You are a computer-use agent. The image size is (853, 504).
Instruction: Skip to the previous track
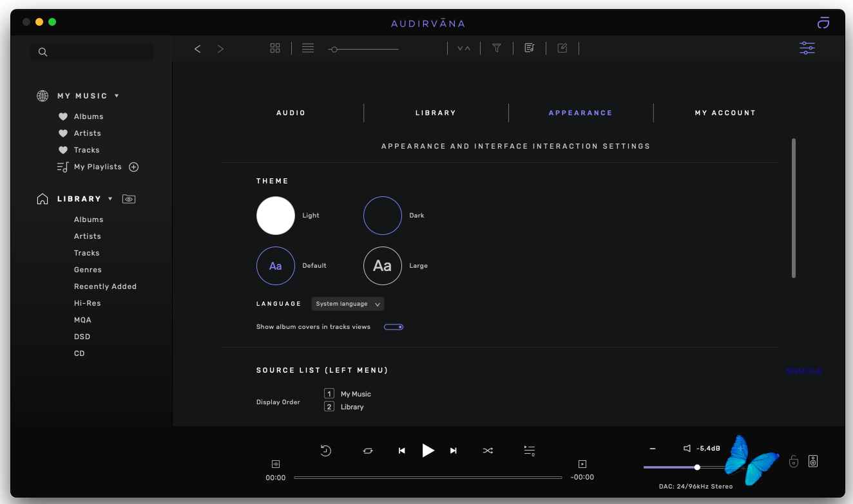click(402, 451)
